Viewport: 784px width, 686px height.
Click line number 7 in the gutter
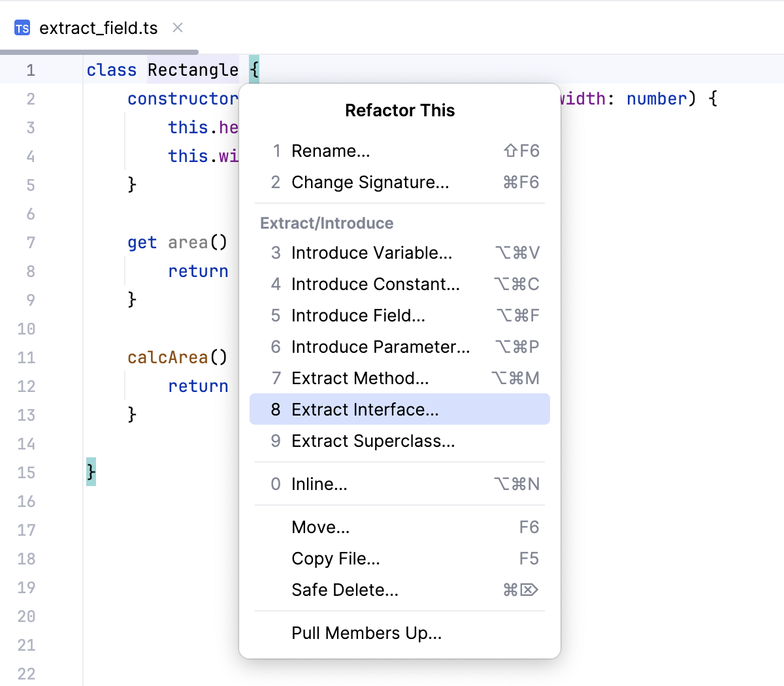30,242
